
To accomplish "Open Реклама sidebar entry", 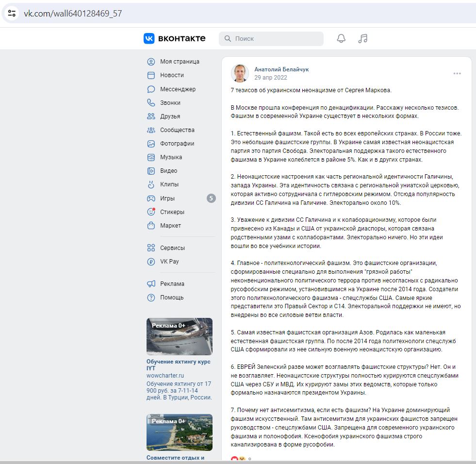I will tap(172, 283).
